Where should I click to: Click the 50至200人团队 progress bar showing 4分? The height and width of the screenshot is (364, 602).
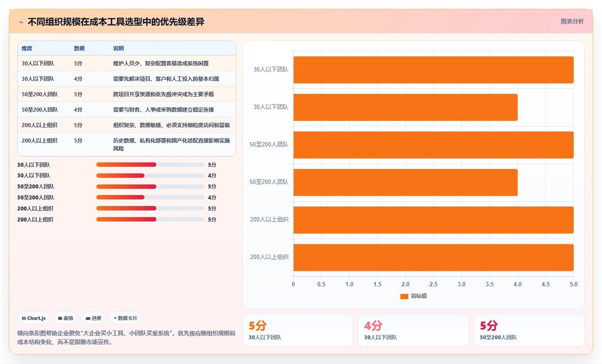tap(150, 198)
